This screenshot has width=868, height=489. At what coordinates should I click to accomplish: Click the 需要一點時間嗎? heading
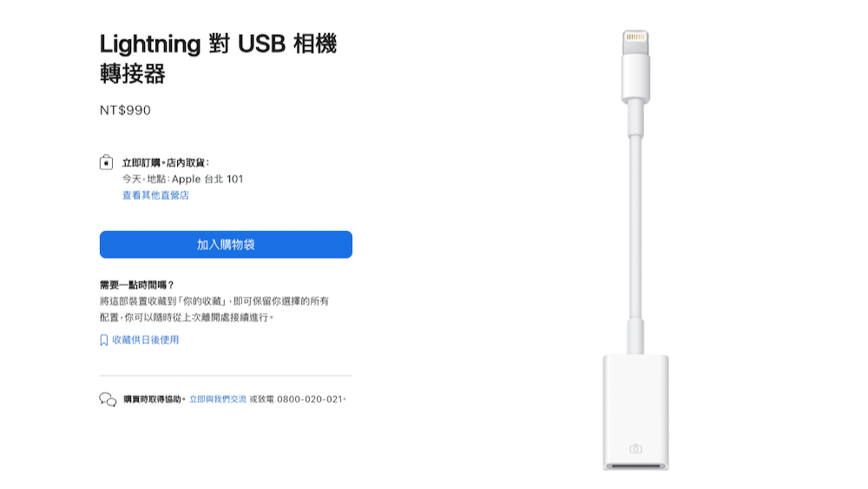[137, 285]
